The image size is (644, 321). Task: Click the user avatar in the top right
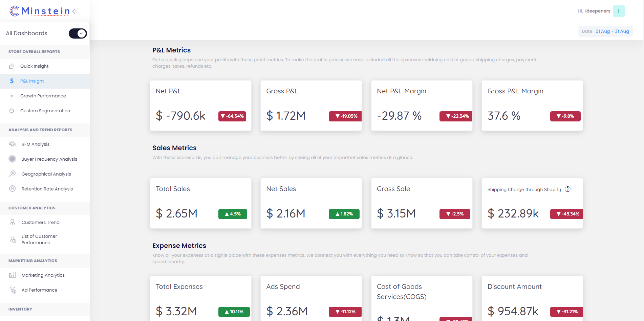point(619,11)
